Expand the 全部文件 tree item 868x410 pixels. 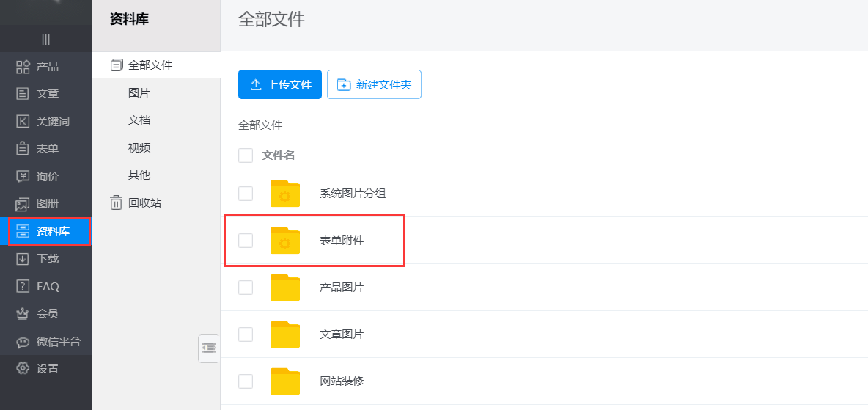click(x=116, y=65)
